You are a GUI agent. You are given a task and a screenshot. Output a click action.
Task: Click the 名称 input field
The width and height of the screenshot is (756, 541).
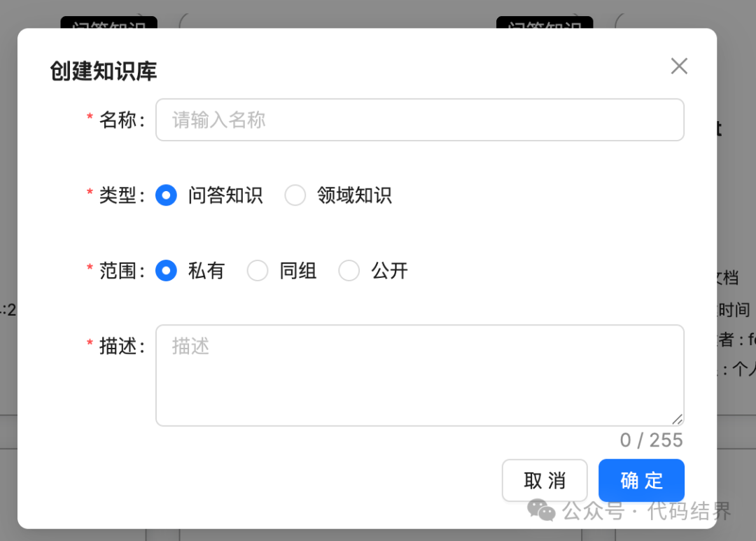[x=419, y=120]
